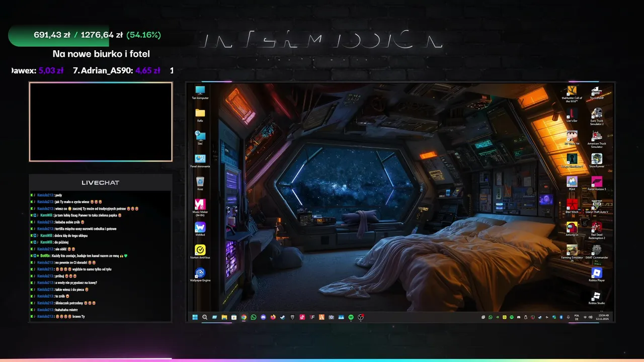
Task: Launch the Roblox Studio shortcut
Action: [597, 298]
